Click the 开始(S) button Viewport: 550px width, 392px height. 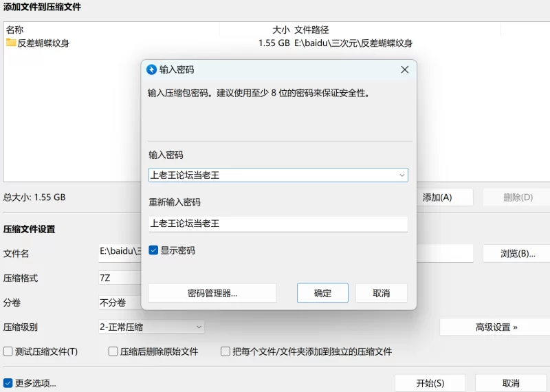click(x=430, y=383)
